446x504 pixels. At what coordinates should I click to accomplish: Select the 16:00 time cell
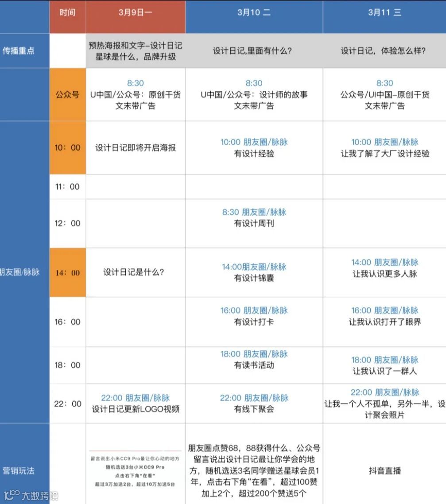67,322
